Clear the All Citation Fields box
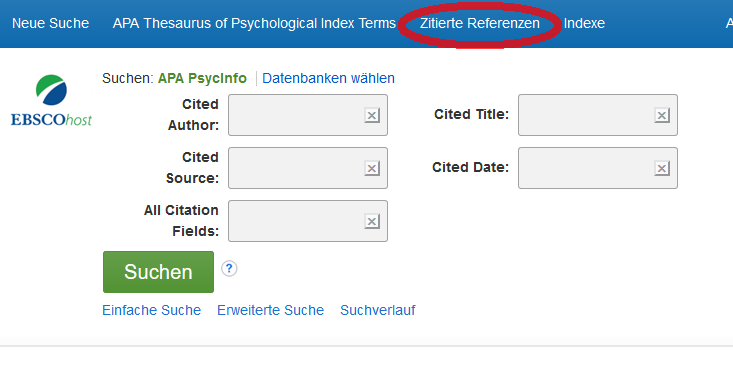Viewport: 733px width, 384px height. click(x=372, y=221)
